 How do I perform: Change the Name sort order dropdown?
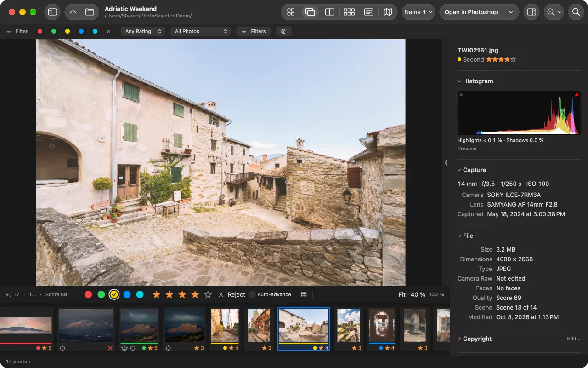(x=419, y=12)
